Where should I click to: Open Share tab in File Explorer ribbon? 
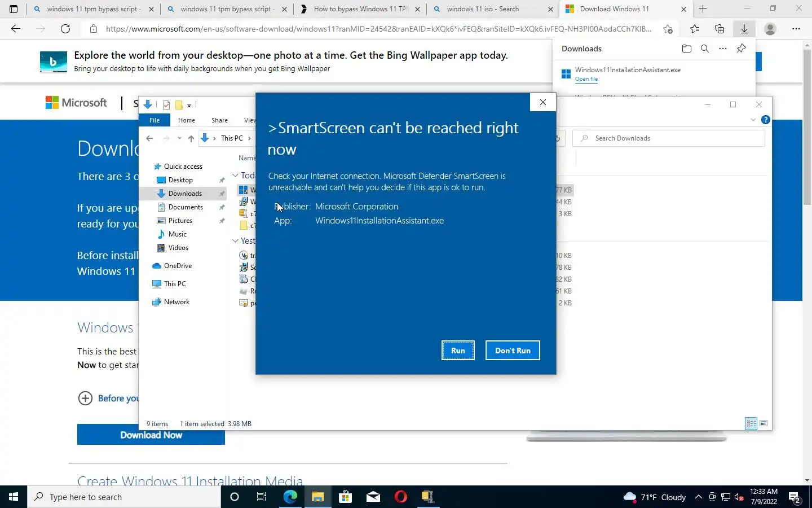220,120
